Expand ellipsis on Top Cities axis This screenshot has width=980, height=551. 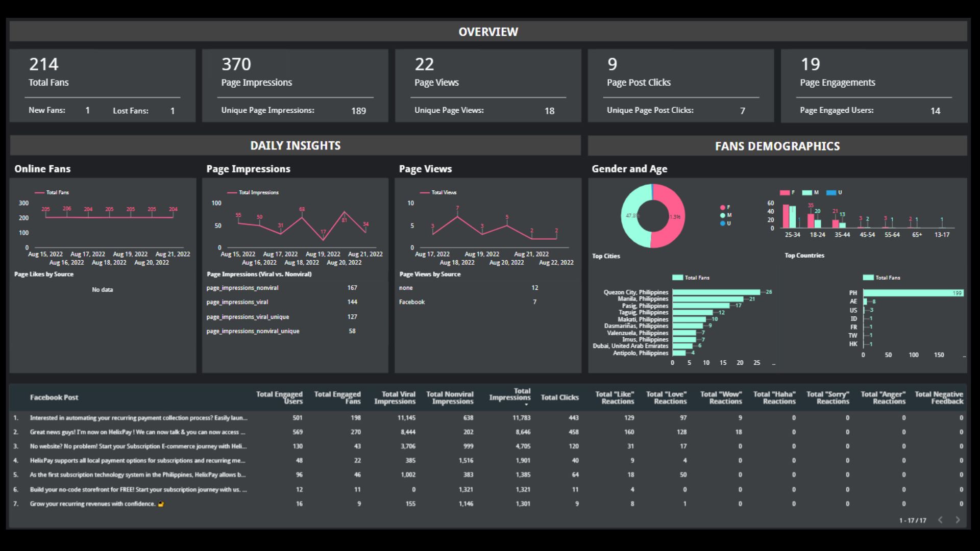click(x=774, y=364)
